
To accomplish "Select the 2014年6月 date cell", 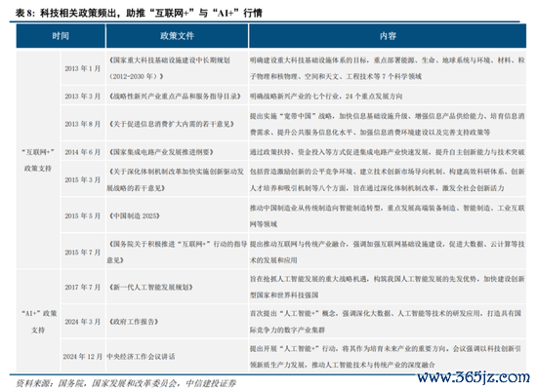I will pyautogui.click(x=83, y=152).
